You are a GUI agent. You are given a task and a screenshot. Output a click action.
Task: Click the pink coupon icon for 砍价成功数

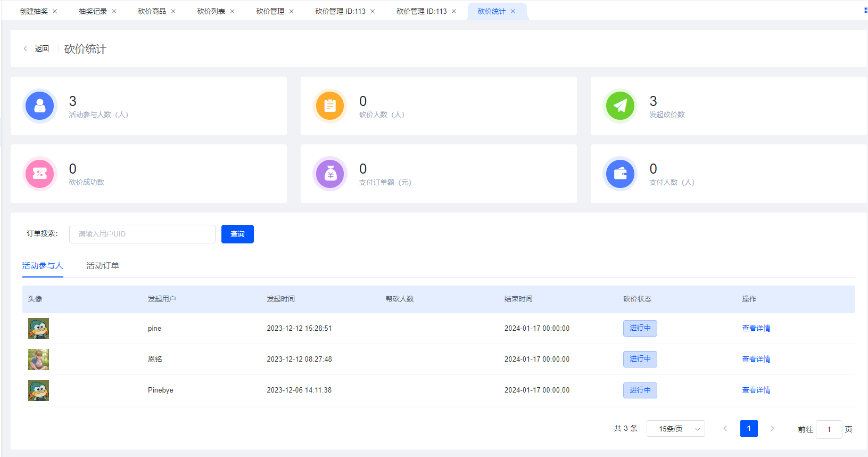(x=40, y=174)
